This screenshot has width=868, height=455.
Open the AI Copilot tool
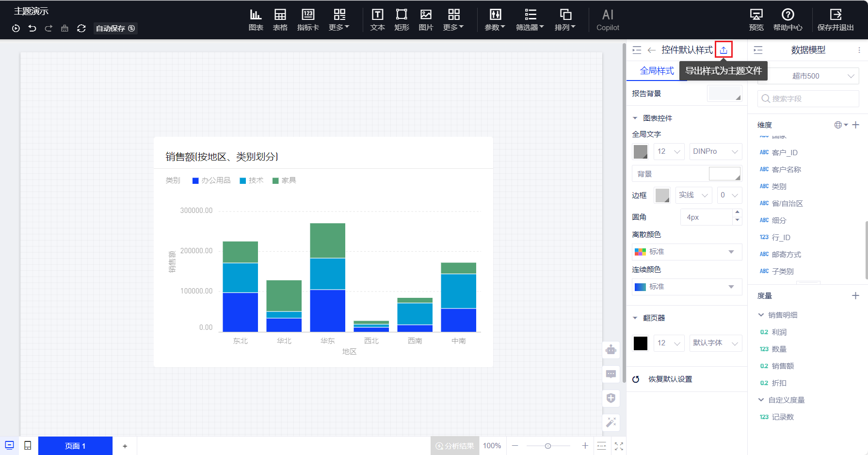(608, 20)
